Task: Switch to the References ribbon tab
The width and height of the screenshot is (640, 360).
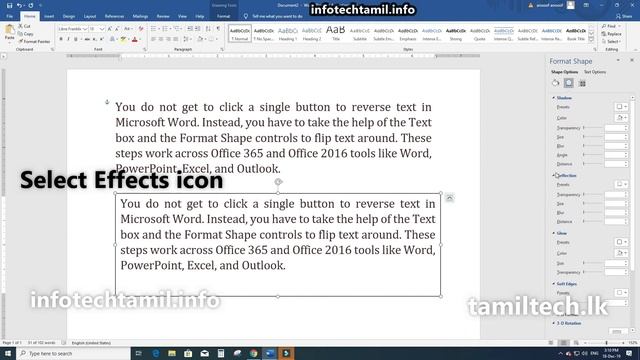Action: [x=114, y=16]
